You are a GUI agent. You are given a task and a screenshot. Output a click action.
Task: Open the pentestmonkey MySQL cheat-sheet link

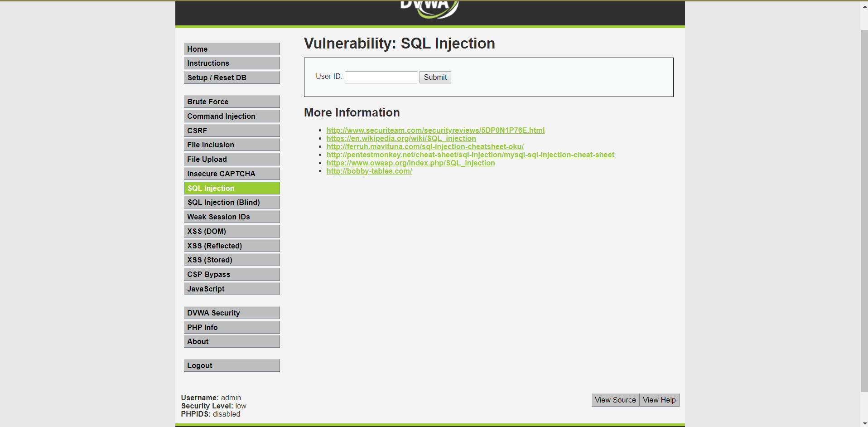coord(470,155)
